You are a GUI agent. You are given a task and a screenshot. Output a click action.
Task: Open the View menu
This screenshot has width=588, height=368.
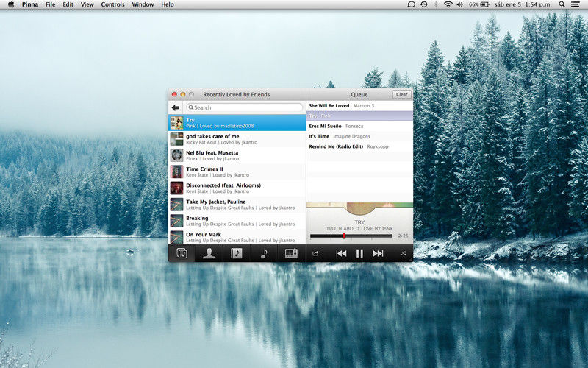87,4
